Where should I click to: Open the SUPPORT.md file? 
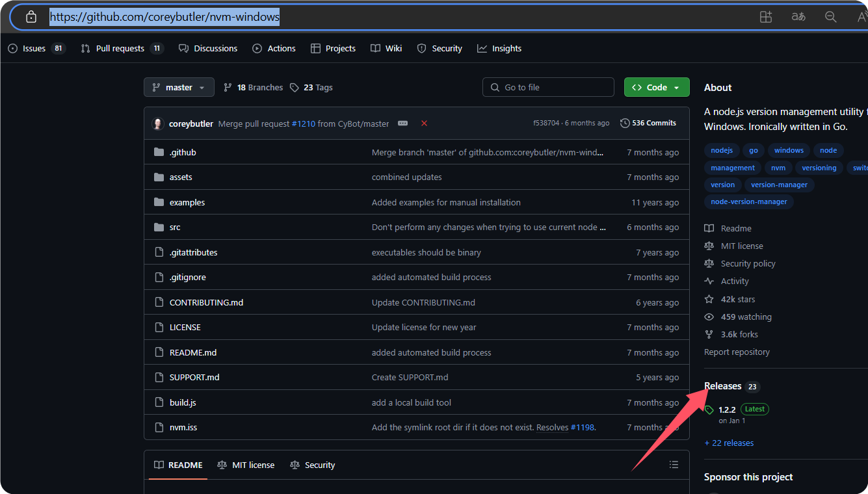coord(194,377)
